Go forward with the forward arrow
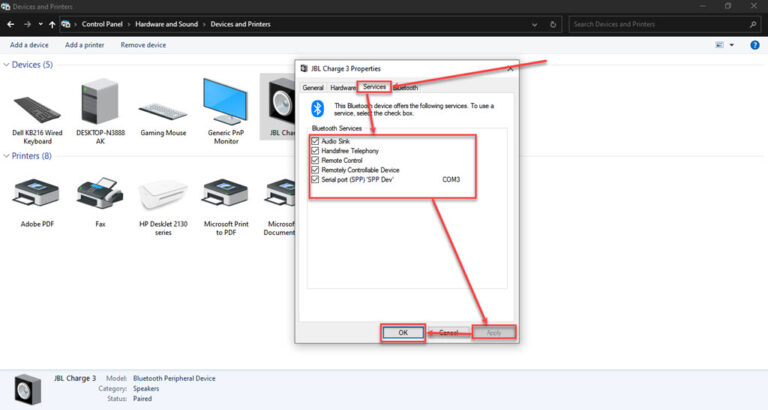This screenshot has height=410, width=768. click(x=27, y=24)
